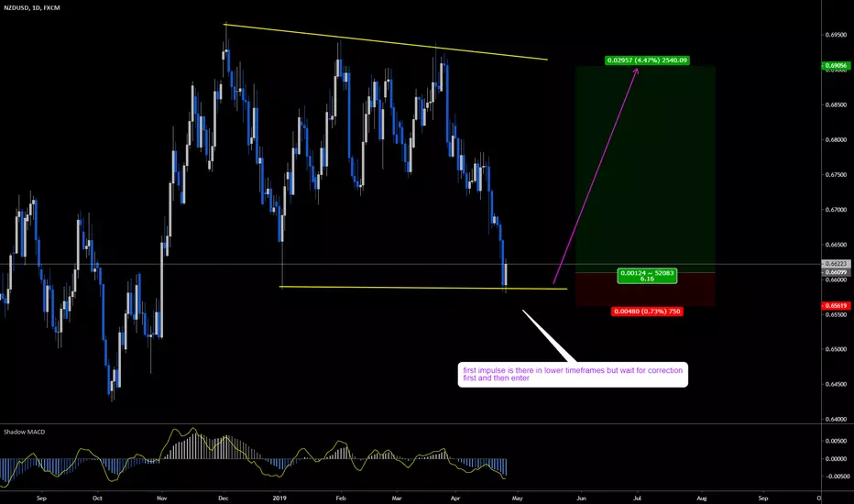Click the 0.65000 price scale value

pos(837,349)
